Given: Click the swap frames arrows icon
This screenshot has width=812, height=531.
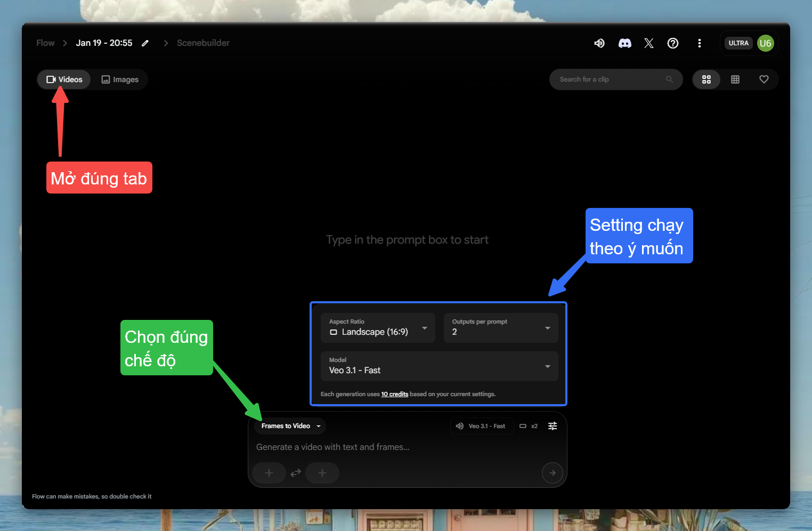Looking at the screenshot, I should click(x=296, y=473).
